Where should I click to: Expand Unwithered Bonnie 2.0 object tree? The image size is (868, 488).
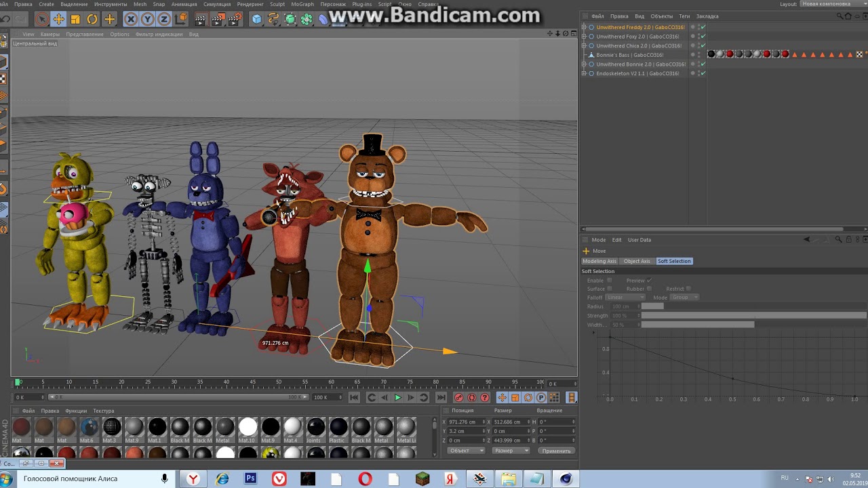pos(584,64)
